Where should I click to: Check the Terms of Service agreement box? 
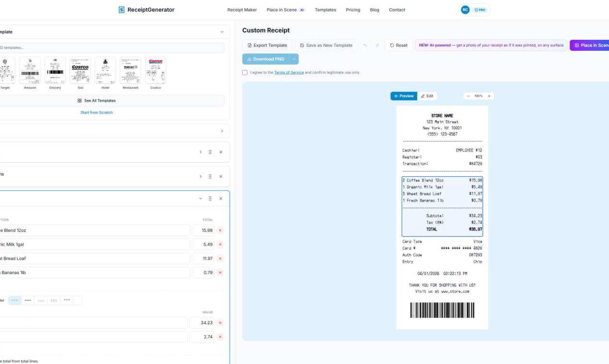(245, 72)
